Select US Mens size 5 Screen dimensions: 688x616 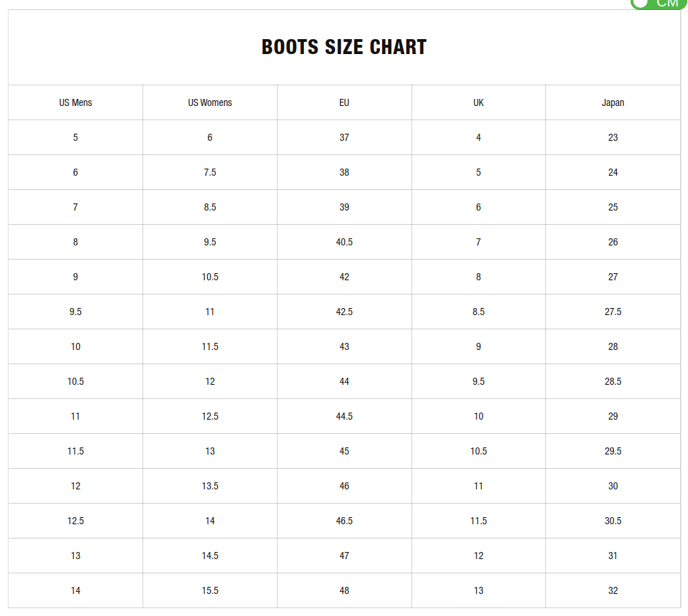pyautogui.click(x=75, y=137)
